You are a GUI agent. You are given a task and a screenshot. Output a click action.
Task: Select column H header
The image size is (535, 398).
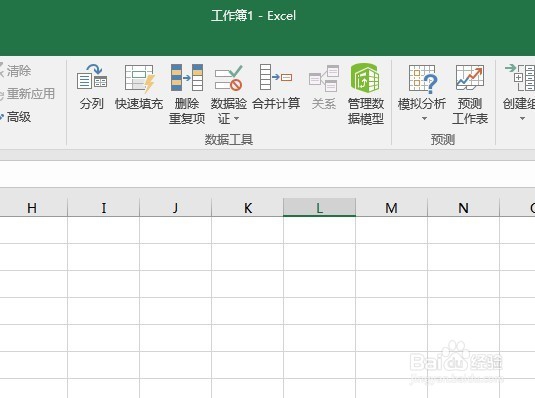[x=33, y=208]
